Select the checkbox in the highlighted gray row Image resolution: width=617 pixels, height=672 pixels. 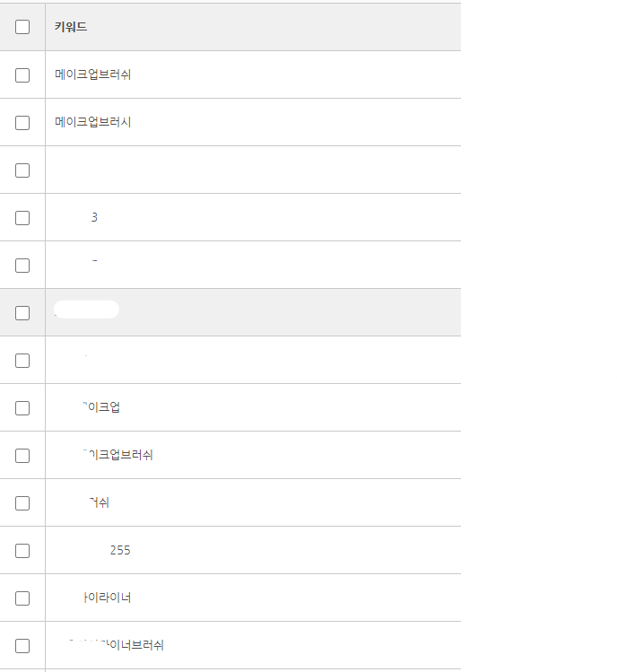[x=22, y=313]
